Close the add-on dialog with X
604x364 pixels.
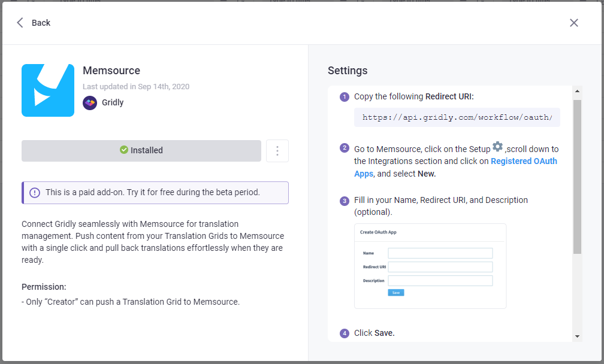point(573,23)
